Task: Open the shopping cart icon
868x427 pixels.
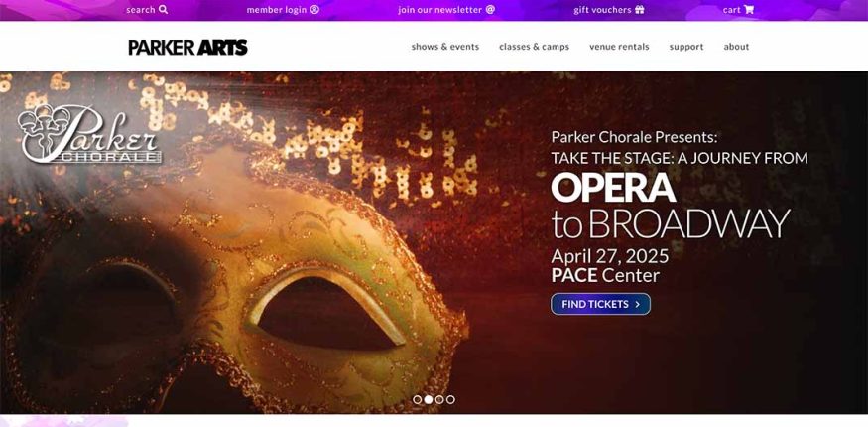Action: click(x=749, y=9)
